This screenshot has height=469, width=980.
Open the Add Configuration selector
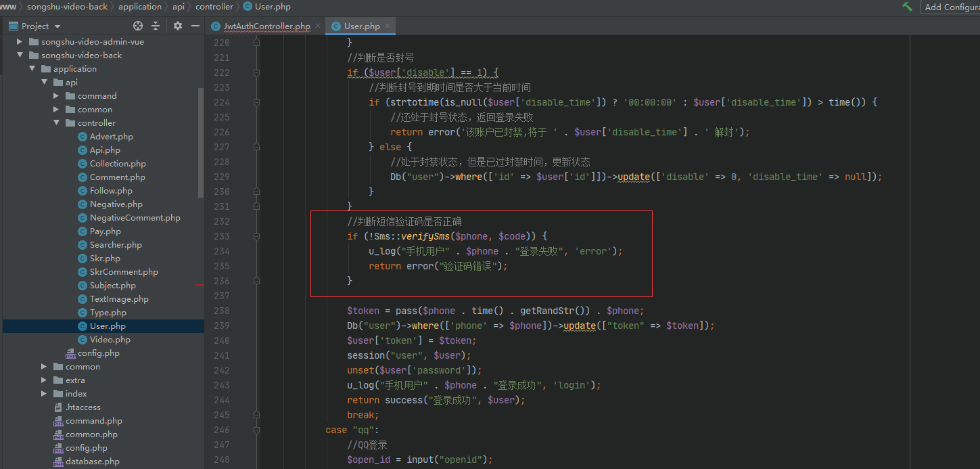pos(951,7)
